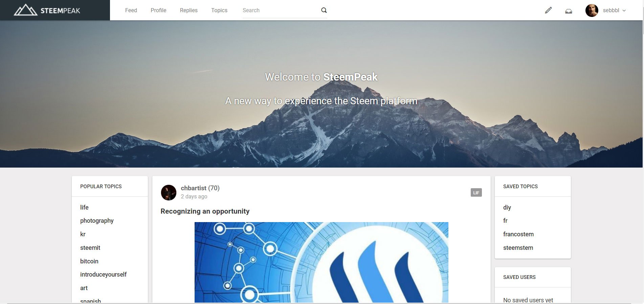644x304 pixels.
Task: Go to the Replies page
Action: pyautogui.click(x=189, y=10)
